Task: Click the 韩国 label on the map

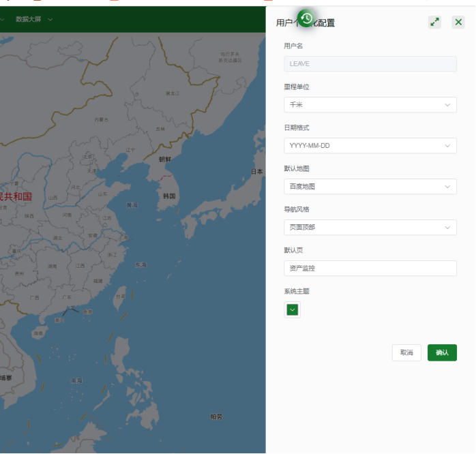Action: coord(169,196)
